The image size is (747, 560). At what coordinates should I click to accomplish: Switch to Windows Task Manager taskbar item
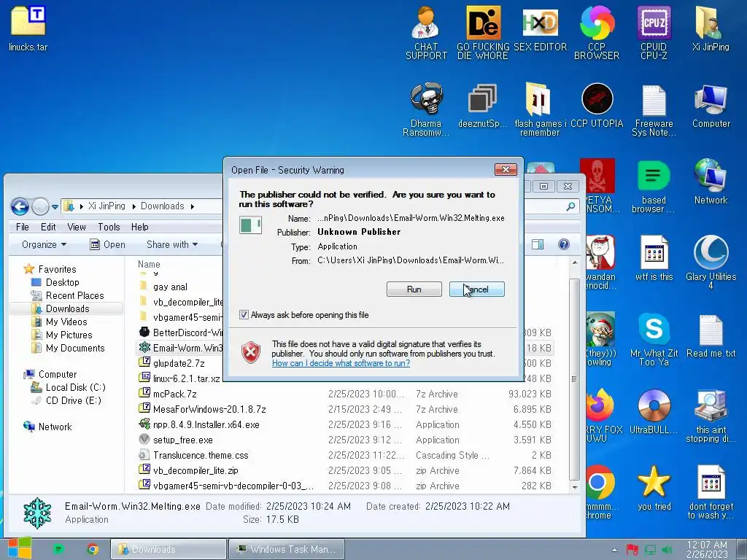click(x=287, y=550)
